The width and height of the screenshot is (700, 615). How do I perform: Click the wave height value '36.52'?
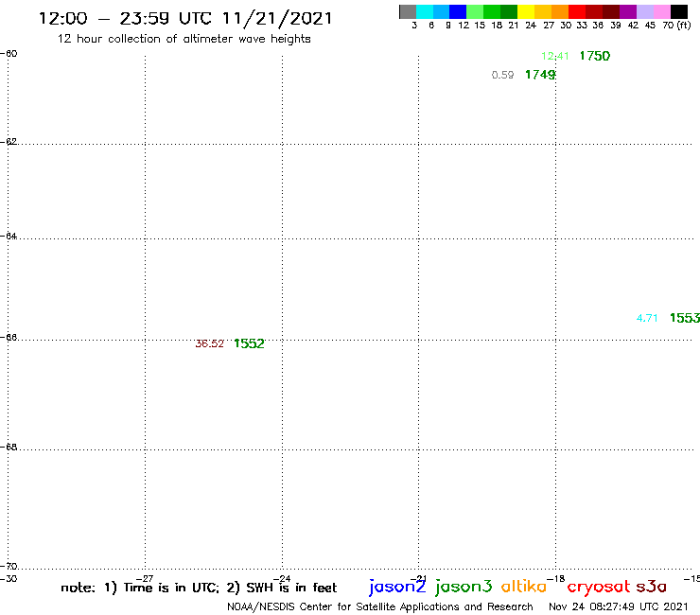pyautogui.click(x=209, y=343)
